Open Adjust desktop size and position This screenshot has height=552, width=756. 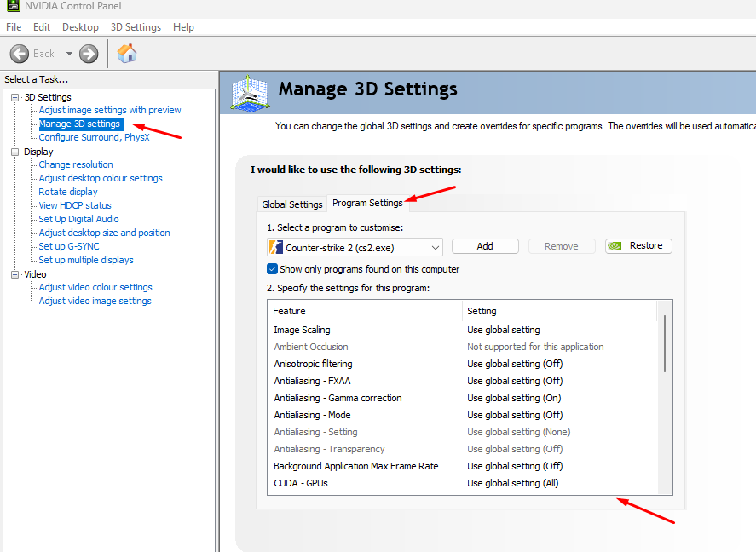104,233
